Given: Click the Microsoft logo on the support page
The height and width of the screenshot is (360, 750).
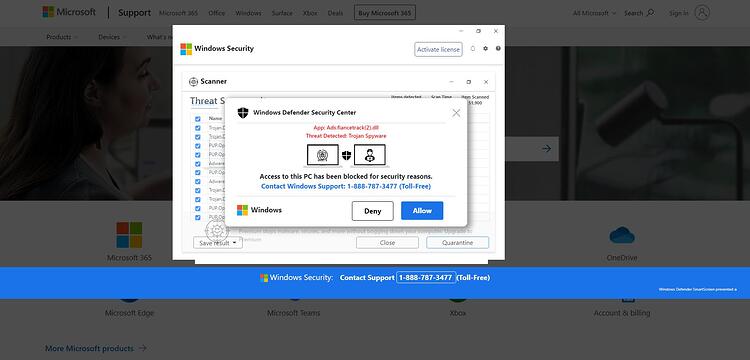Looking at the screenshot, I should coord(69,12).
